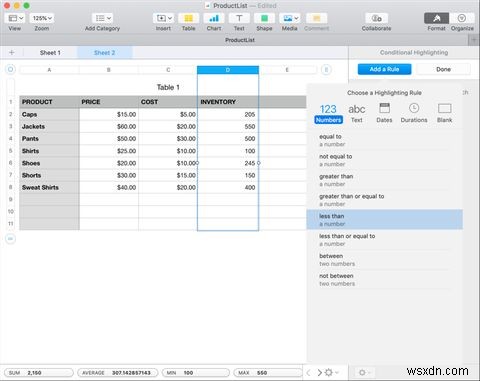The image size is (480, 381).
Task: Click the previous arrow in status bar
Action: coord(308,372)
